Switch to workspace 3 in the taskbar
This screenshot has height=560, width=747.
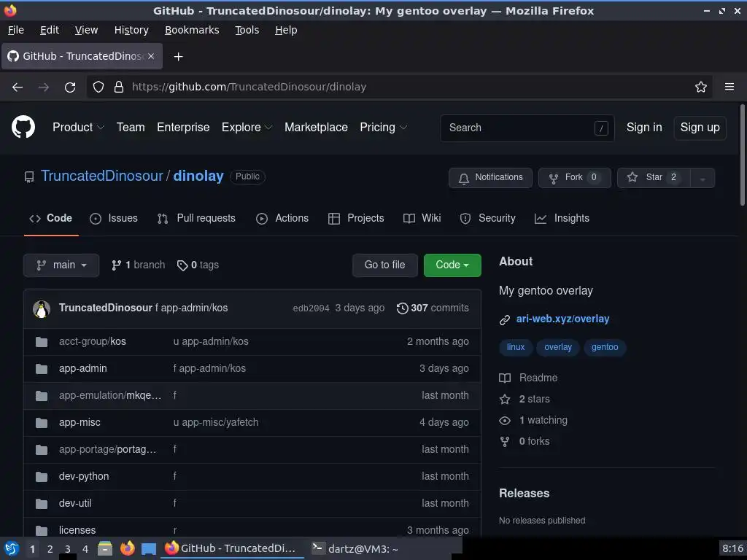(68, 549)
